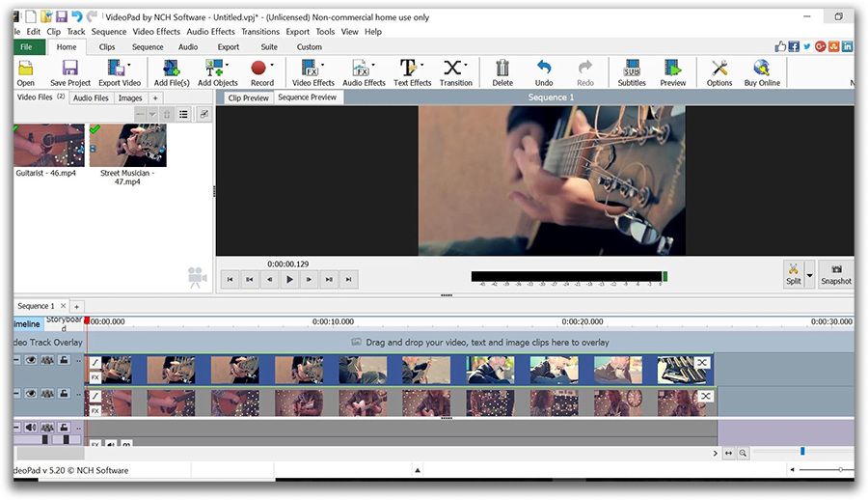Screen dimensions: 868x500
Task: Open the Transitions menu in menu bar
Action: (260, 32)
